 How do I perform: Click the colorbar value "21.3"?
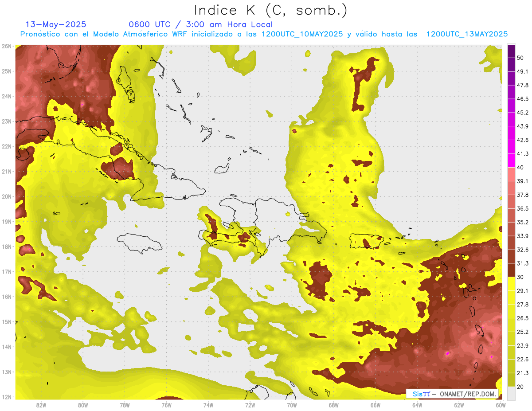pyautogui.click(x=523, y=373)
